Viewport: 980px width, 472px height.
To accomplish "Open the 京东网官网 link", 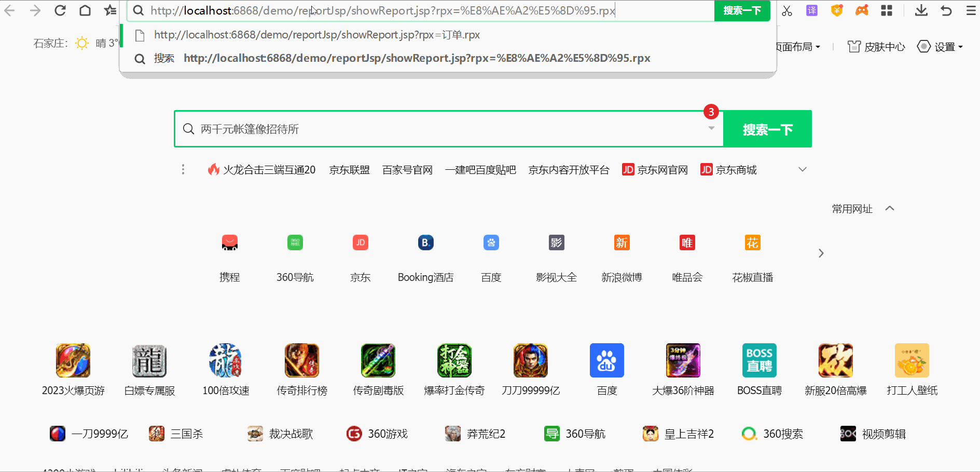I will (x=655, y=170).
